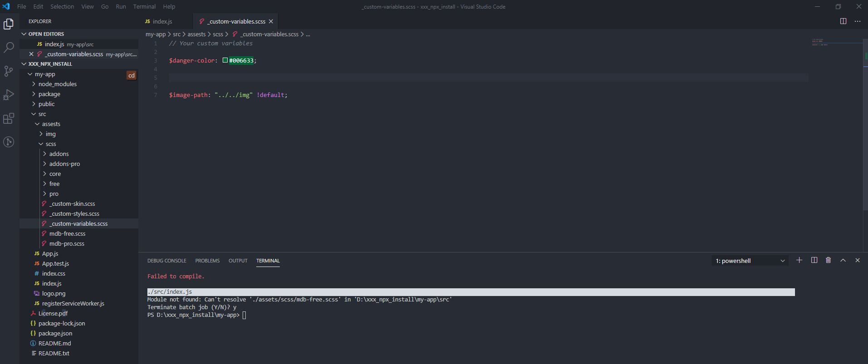
Task: Collapse the Open Editors section
Action: 79,34
